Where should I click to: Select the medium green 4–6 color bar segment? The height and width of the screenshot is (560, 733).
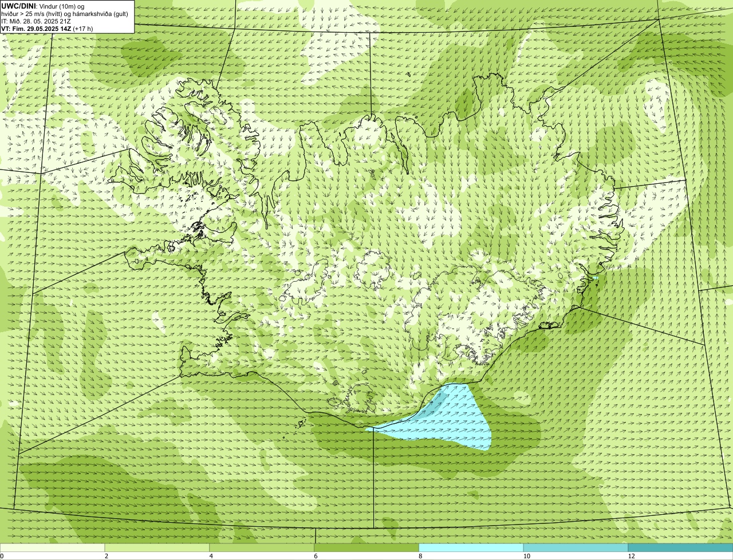pyautogui.click(x=262, y=547)
